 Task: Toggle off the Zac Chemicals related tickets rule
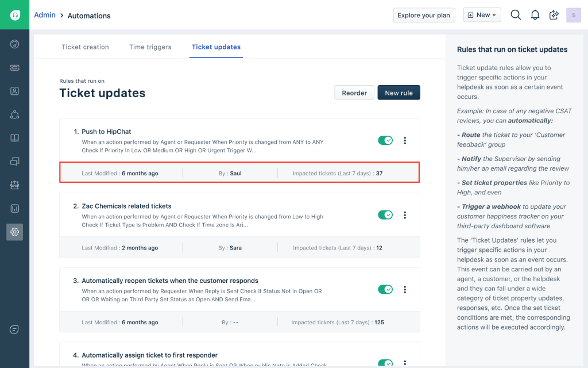pos(385,215)
